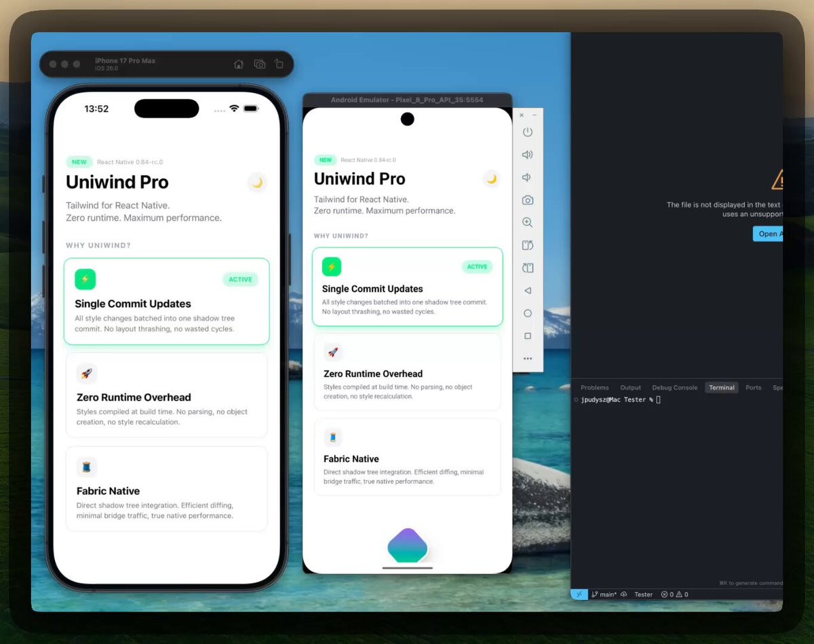This screenshot has height=644, width=814.
Task: Click the WHY UNIWIND? heading on iPhone
Action: pyautogui.click(x=98, y=245)
